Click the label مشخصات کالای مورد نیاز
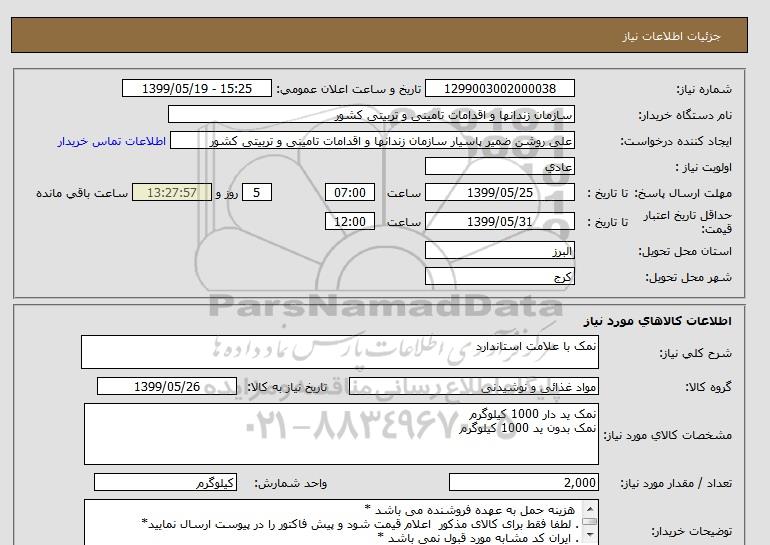770x545 pixels. coord(667,435)
